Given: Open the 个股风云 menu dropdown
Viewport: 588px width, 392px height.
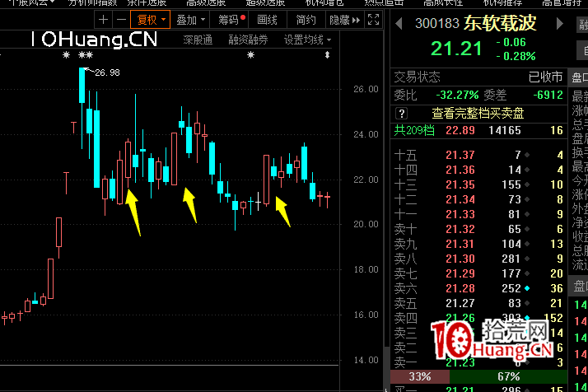Looking at the screenshot, I should point(31,2).
